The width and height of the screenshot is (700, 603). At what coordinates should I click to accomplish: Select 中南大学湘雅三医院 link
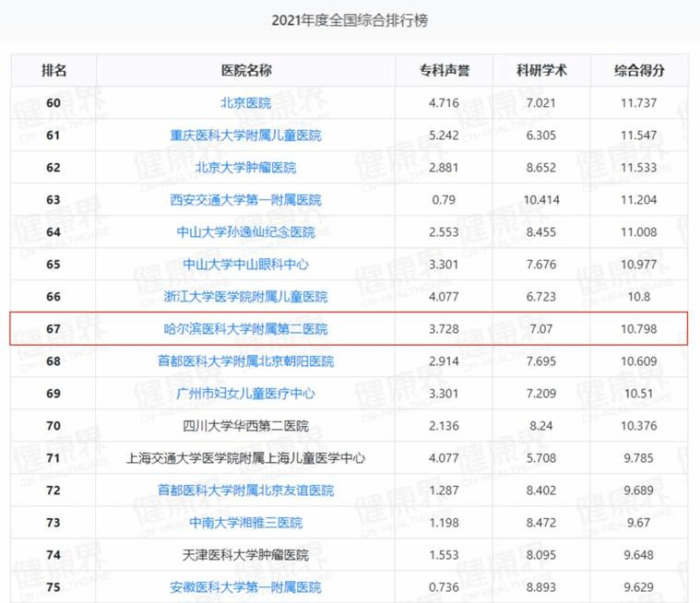[x=245, y=522]
